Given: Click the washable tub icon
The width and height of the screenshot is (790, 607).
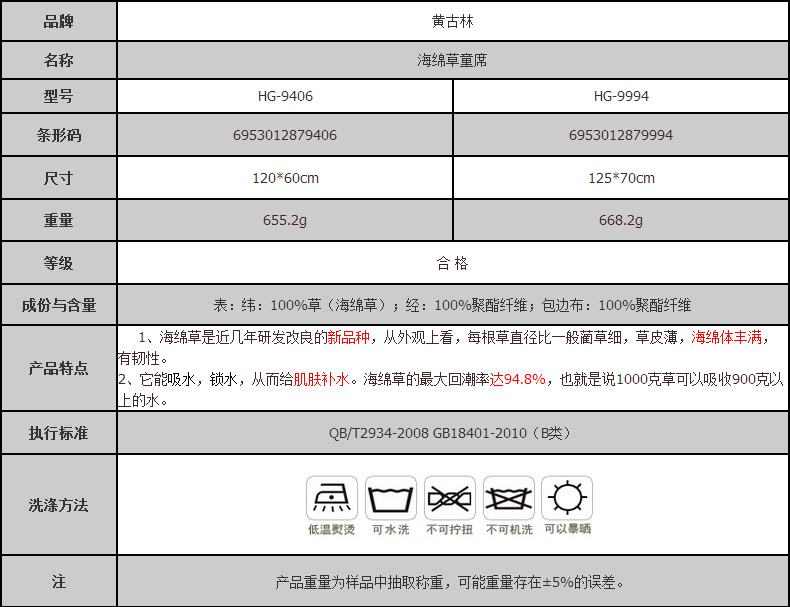Looking at the screenshot, I should pos(390,498).
